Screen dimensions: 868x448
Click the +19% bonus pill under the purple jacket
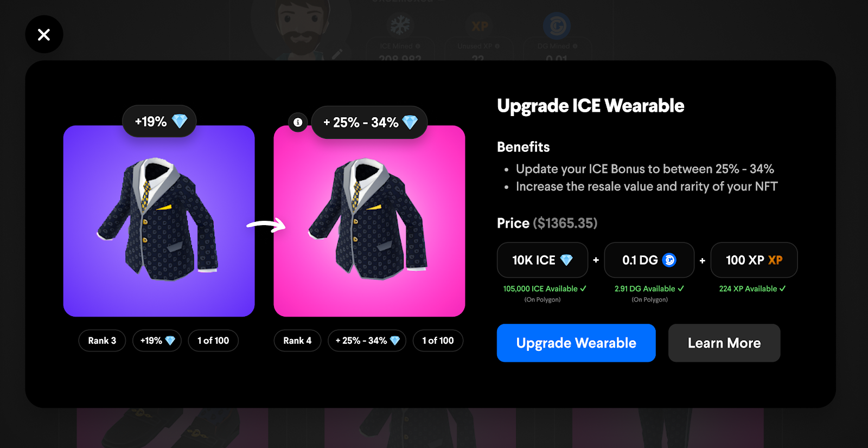[x=157, y=341]
